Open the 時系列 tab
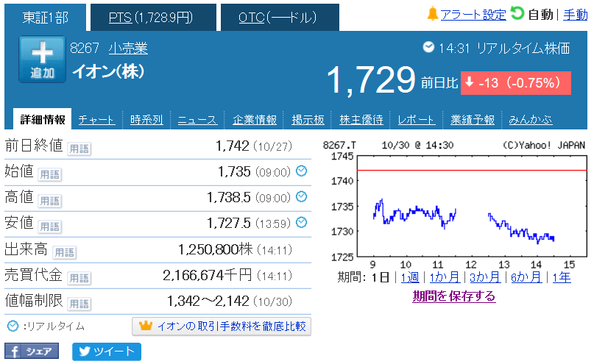Viewport: 594px width, 364px height. coord(146,120)
